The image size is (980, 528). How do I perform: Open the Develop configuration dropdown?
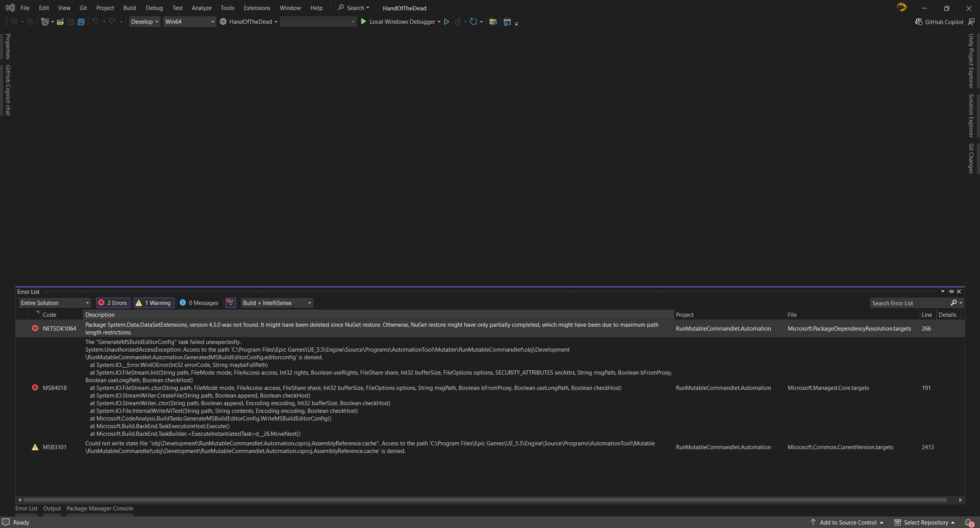click(x=144, y=22)
